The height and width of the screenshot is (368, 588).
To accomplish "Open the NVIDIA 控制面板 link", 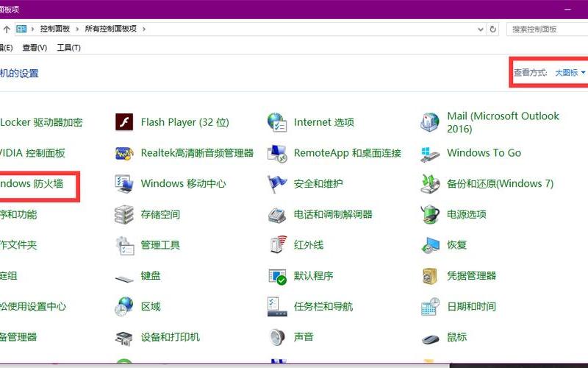I will [32, 153].
